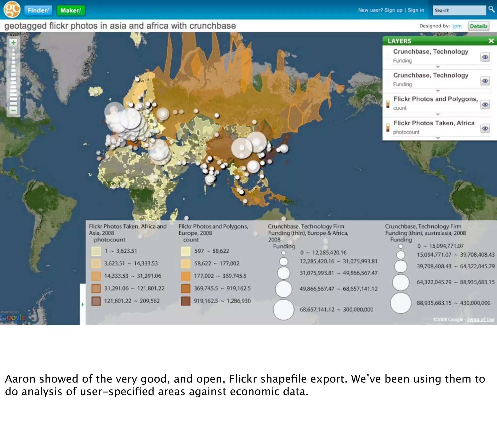Image resolution: width=497 pixels, height=448 pixels.
Task: Zoom in with the plus button
Action: (x=14, y=43)
